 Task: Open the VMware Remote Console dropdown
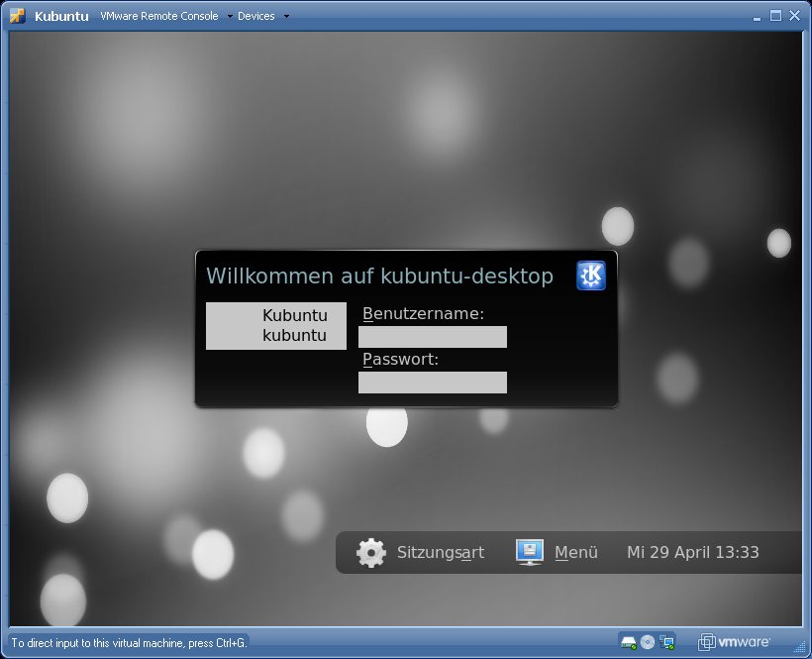pos(166,16)
